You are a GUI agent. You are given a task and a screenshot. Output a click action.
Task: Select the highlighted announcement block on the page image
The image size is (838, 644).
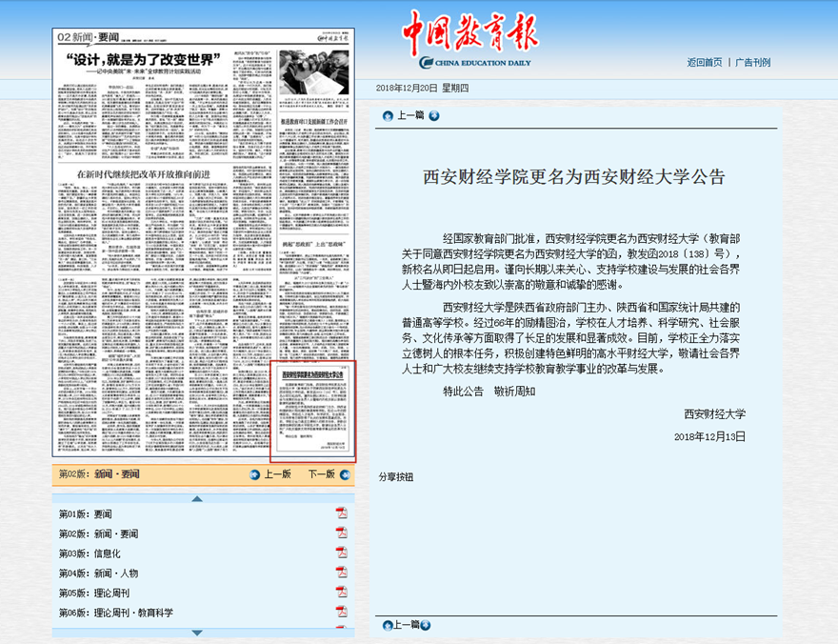[x=312, y=411]
